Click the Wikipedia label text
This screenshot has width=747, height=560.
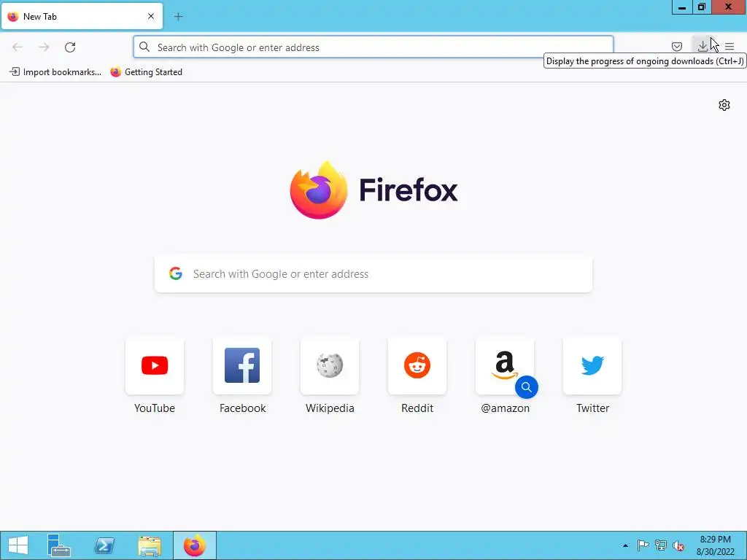coord(330,408)
